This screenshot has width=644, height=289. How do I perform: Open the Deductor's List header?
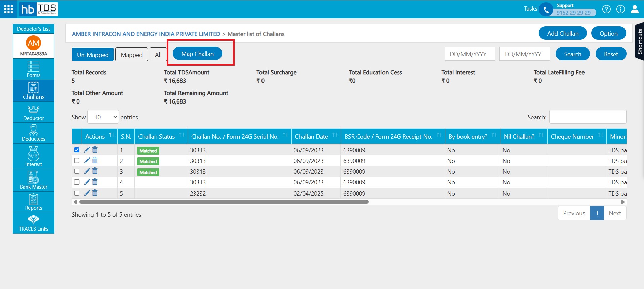[34, 29]
